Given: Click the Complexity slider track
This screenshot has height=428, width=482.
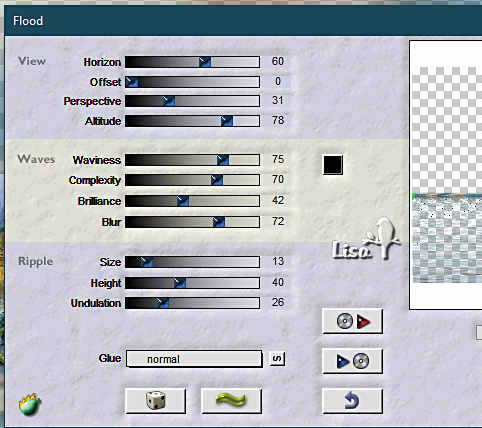Looking at the screenshot, I should point(192,180).
